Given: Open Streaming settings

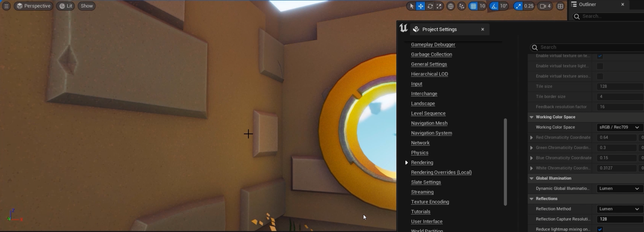Looking at the screenshot, I should [422, 192].
